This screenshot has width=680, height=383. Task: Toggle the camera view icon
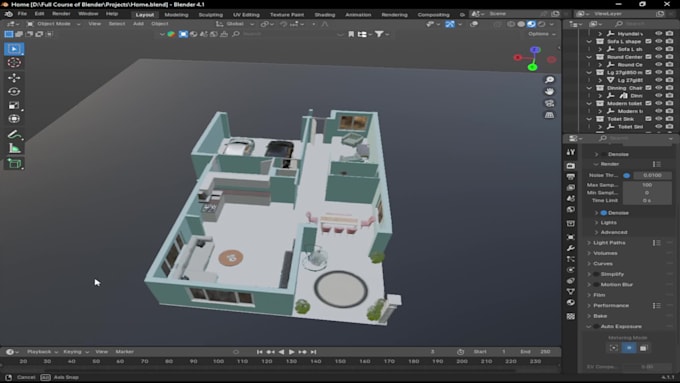click(549, 103)
